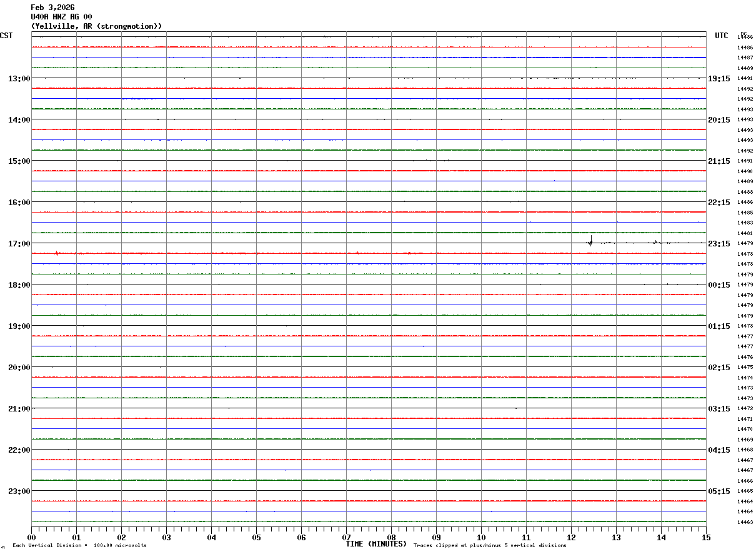Select the 21:00 CST row label
756x554 pixels.
coord(19,409)
